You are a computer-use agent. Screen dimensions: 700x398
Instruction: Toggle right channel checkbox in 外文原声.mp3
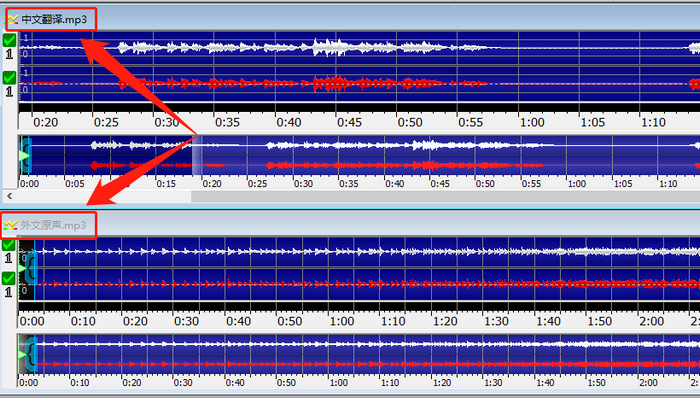click(x=8, y=278)
